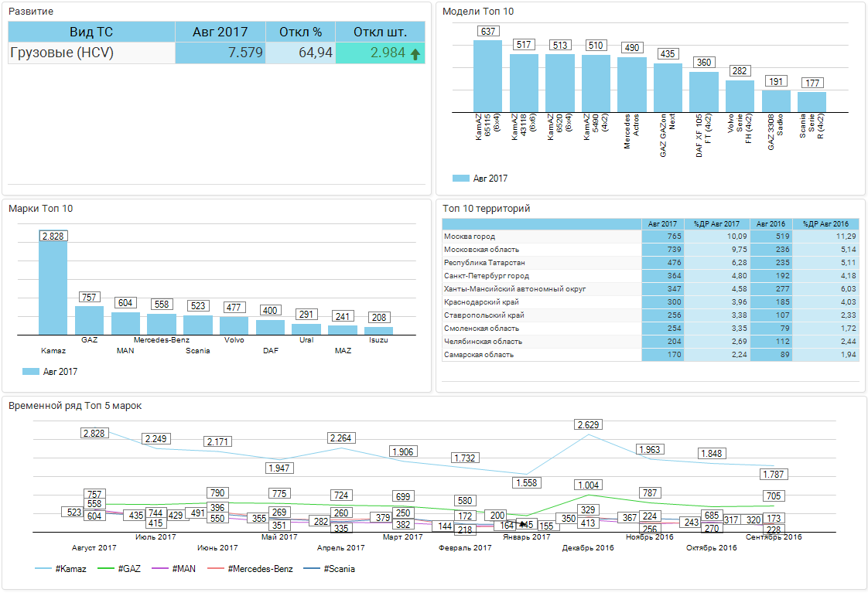The width and height of the screenshot is (868, 613).
Task: Click the Челябинская область row
Action: coord(651,342)
